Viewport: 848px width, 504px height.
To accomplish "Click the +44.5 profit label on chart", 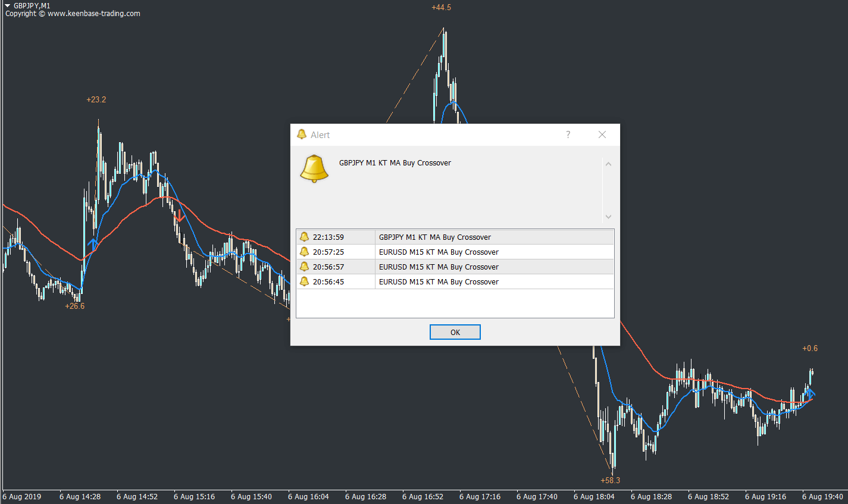I will 442,7.
